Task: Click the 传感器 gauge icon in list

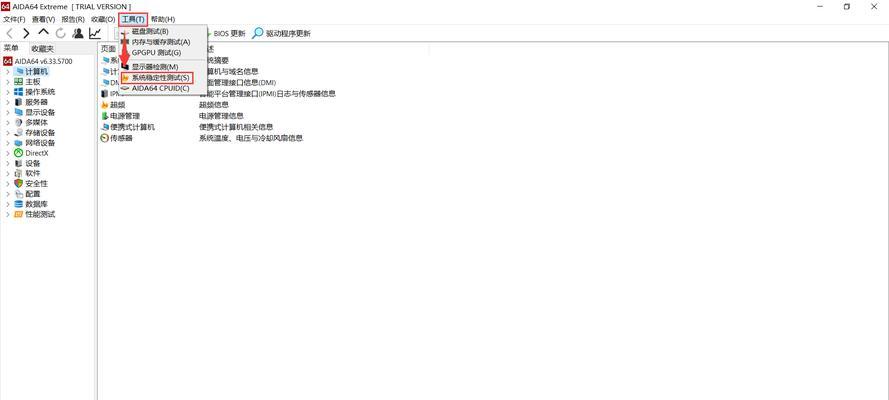Action: pos(104,138)
